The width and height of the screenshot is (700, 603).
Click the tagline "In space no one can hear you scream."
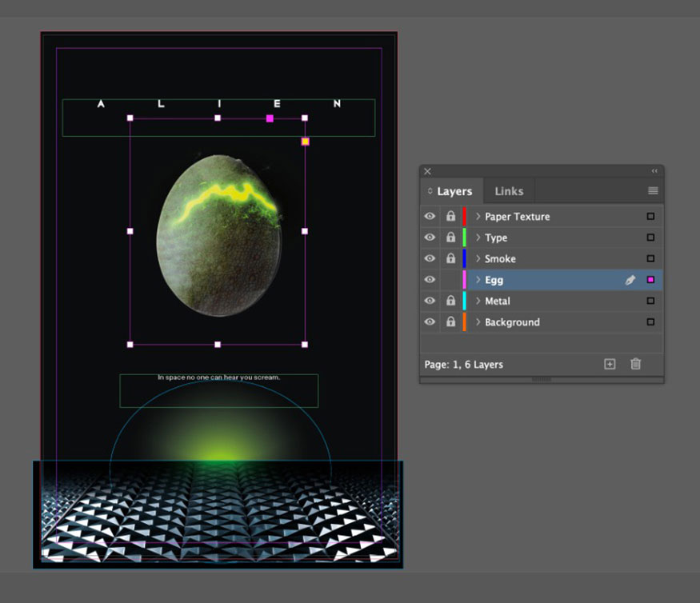[218, 377]
